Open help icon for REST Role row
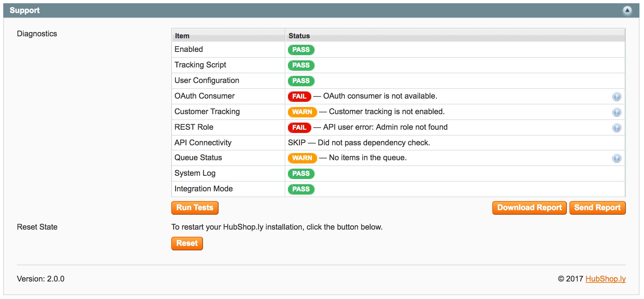 pyautogui.click(x=616, y=128)
